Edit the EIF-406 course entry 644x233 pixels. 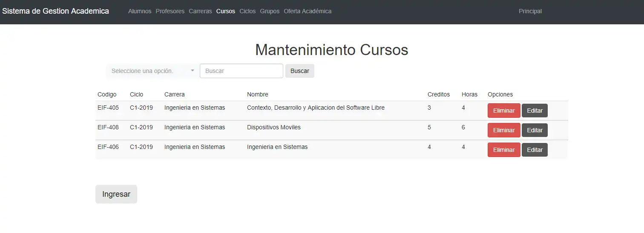point(535,150)
